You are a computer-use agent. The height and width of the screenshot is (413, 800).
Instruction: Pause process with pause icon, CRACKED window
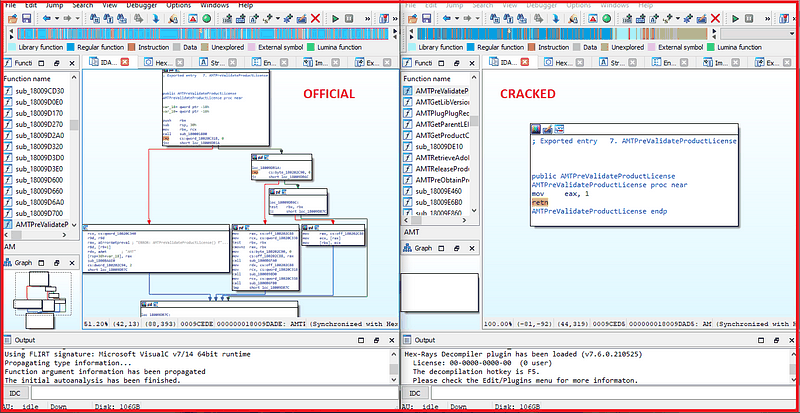coord(748,19)
